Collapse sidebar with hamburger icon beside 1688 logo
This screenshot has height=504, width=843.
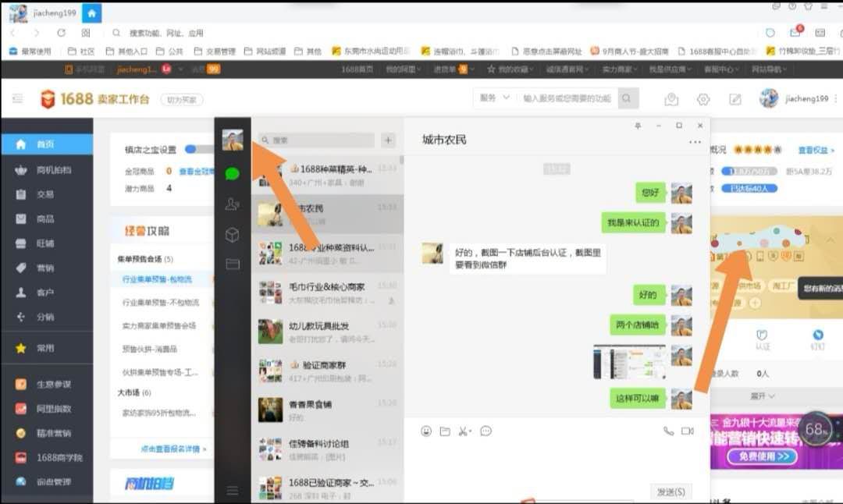[18, 99]
